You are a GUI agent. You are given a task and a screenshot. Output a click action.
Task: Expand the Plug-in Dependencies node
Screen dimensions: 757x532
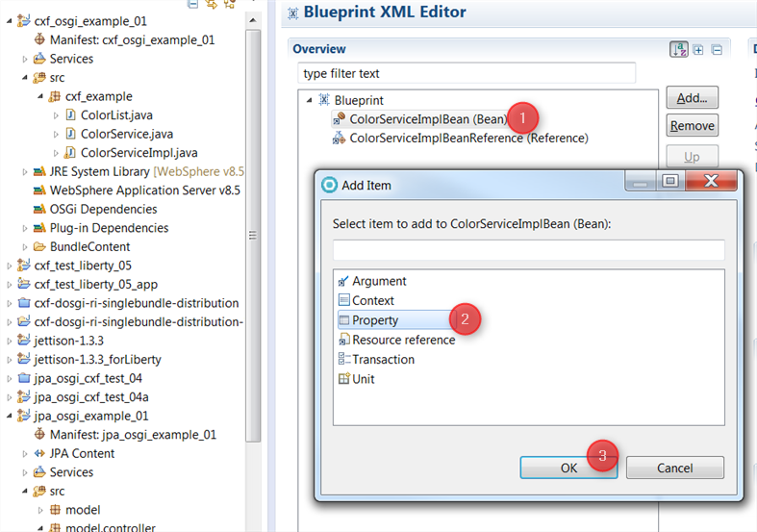point(25,228)
